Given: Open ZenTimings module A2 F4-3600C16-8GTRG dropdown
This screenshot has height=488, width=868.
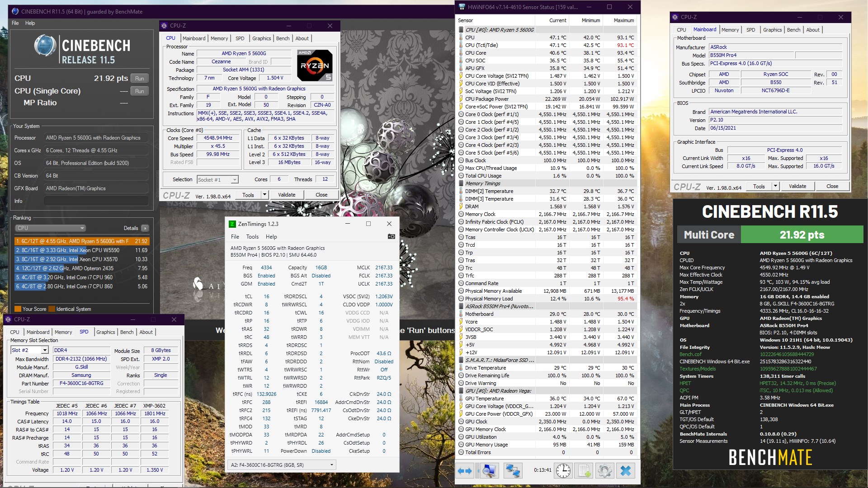Looking at the screenshot, I should [x=282, y=465].
